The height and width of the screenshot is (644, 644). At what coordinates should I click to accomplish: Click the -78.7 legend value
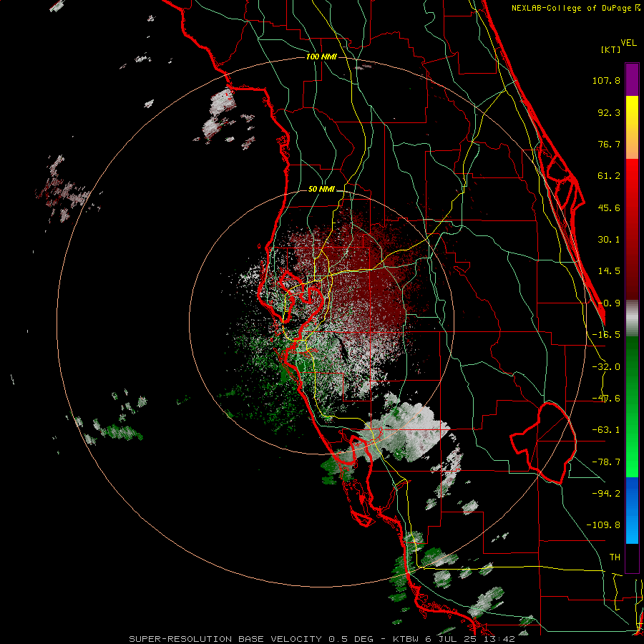(606, 462)
